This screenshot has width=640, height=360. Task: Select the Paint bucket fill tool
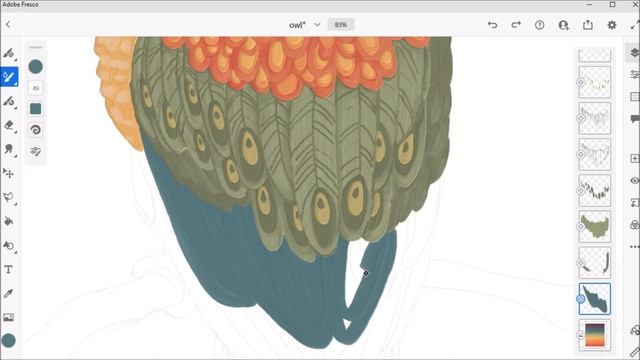9,221
